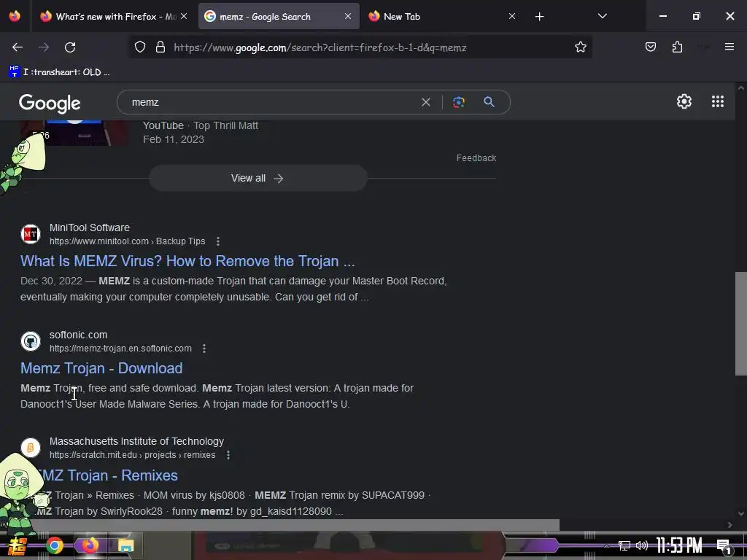Reload the current page

pos(70,47)
